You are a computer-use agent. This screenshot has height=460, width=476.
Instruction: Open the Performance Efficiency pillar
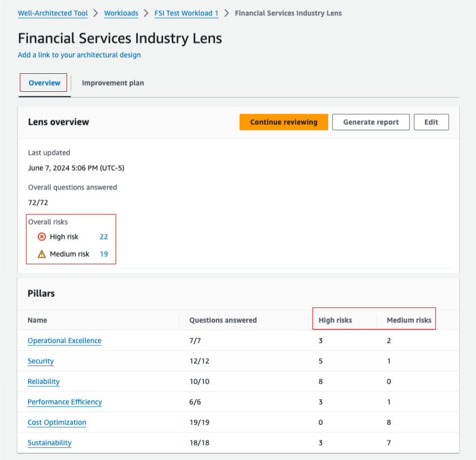click(x=64, y=402)
